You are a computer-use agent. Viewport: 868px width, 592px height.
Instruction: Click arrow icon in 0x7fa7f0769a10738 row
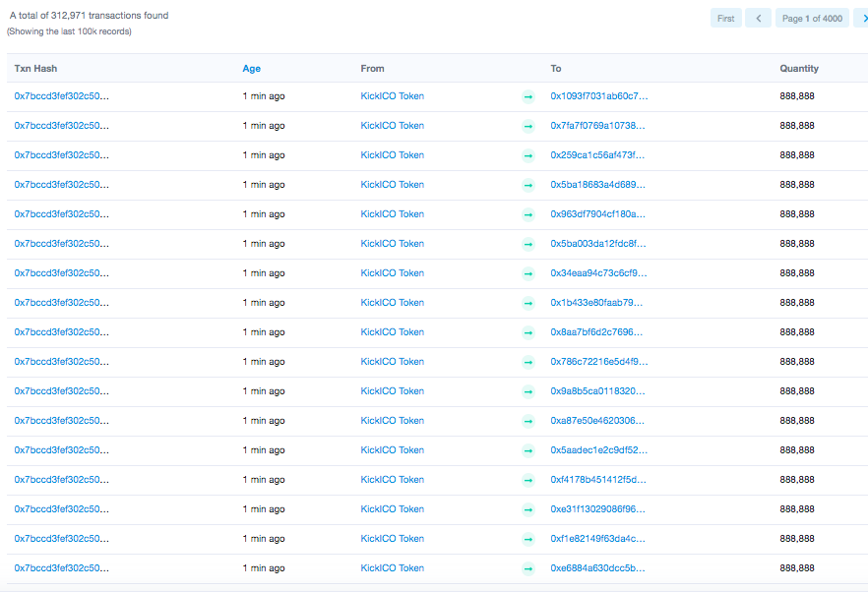[x=528, y=126]
